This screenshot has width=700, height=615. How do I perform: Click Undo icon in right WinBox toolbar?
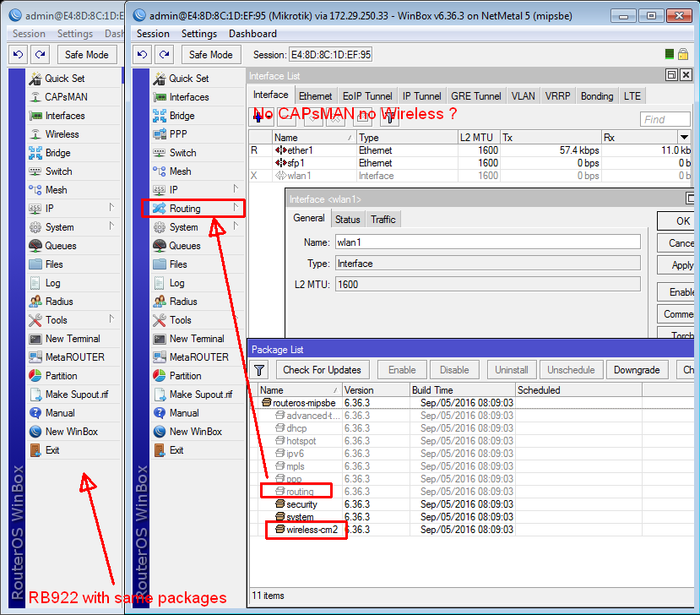(143, 54)
